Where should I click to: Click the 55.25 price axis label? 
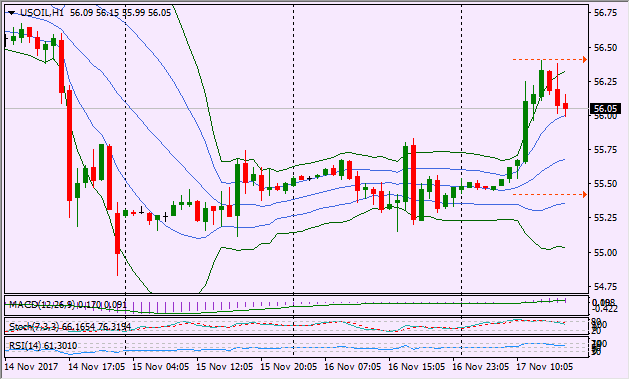click(605, 218)
